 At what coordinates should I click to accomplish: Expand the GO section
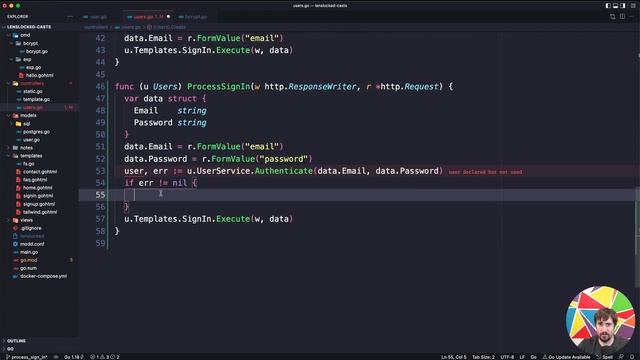point(10,349)
